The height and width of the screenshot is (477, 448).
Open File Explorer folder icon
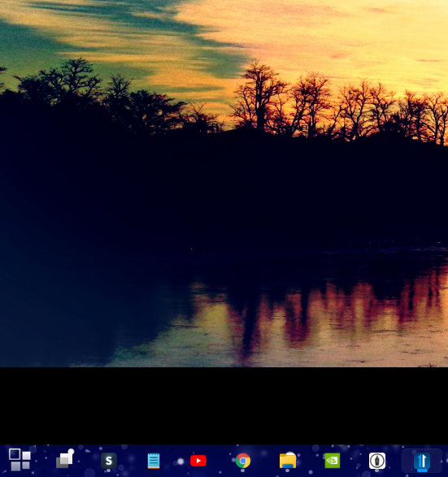[x=288, y=461]
